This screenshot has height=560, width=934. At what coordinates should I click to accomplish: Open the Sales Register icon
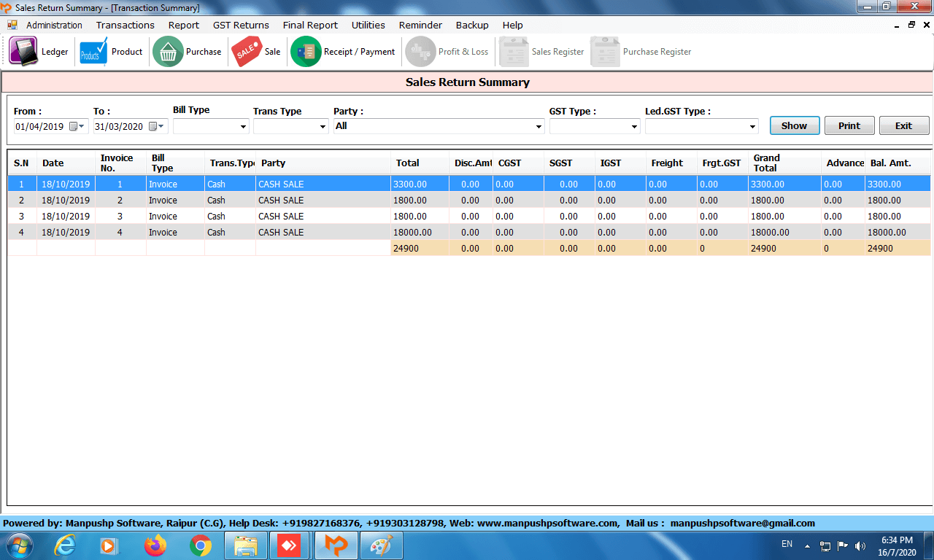click(513, 52)
